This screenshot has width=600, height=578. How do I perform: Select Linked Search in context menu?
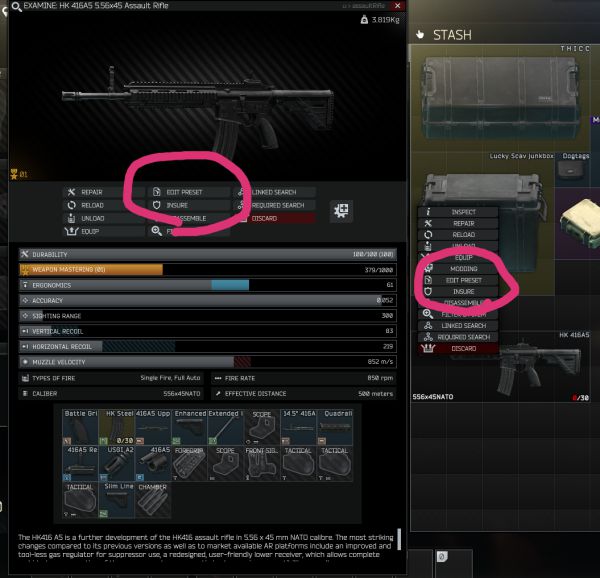463,325
